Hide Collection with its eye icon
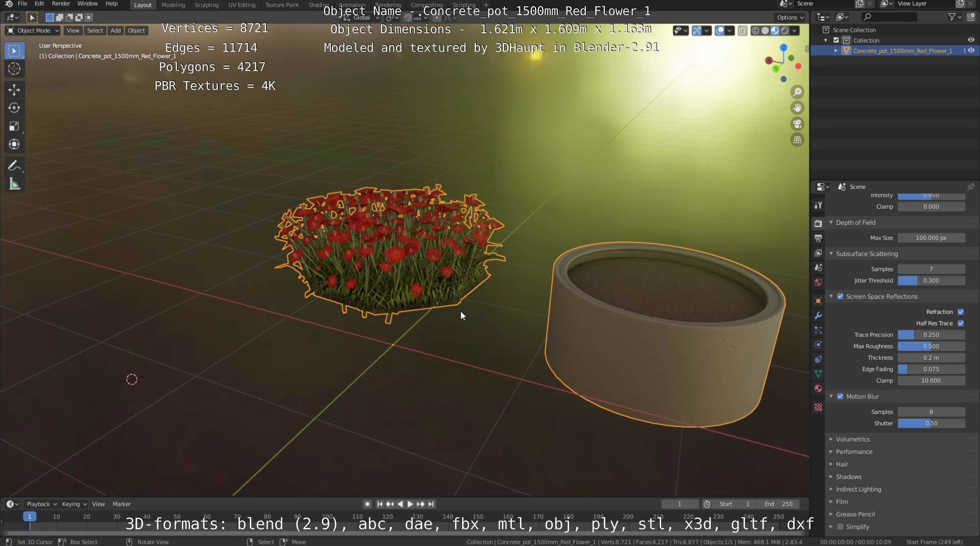Screen dimensions: 980x546 click(x=971, y=40)
